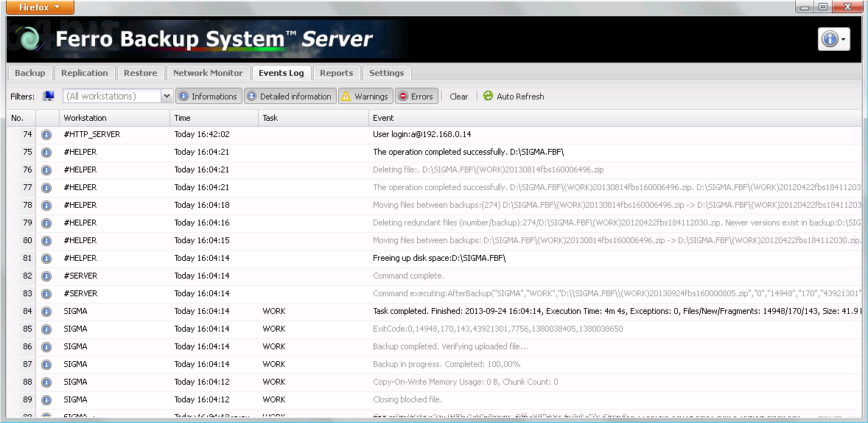
Task: Enable Auto Refresh
Action: [x=519, y=97]
